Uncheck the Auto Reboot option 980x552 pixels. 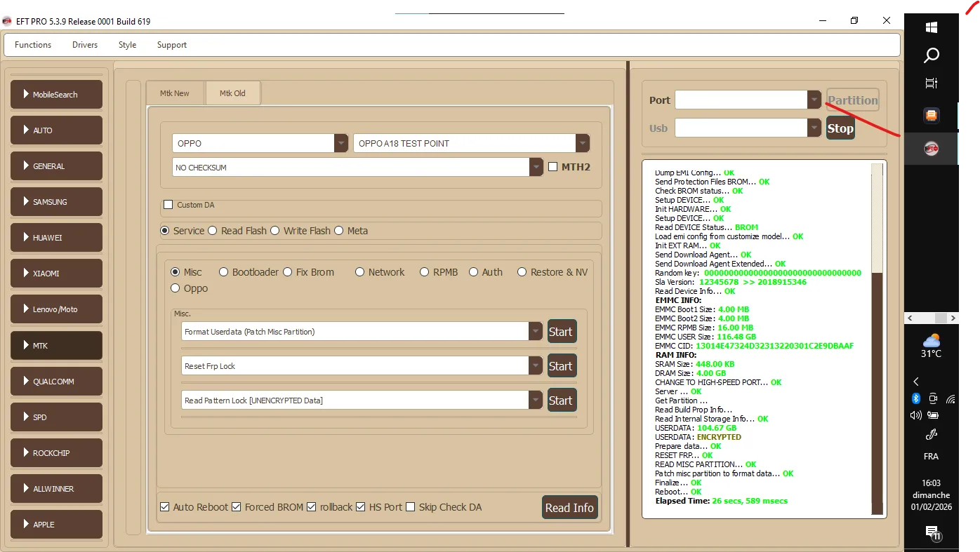(x=165, y=507)
